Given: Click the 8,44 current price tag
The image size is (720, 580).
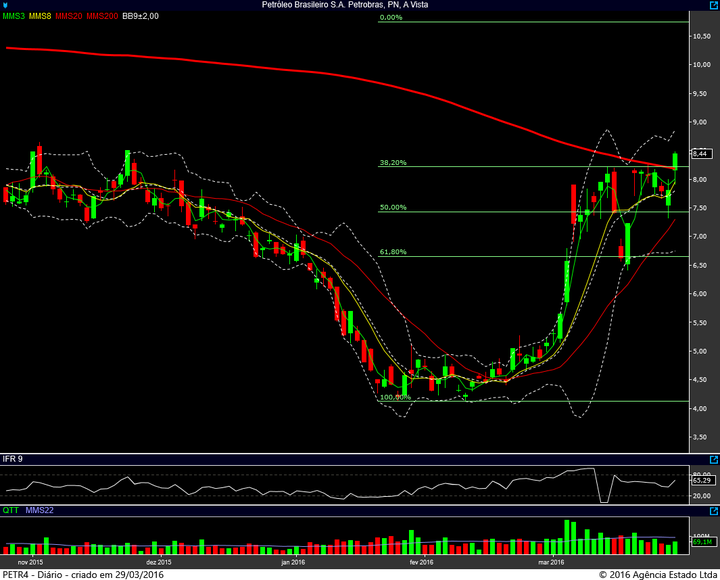Looking at the screenshot, I should coord(702,153).
